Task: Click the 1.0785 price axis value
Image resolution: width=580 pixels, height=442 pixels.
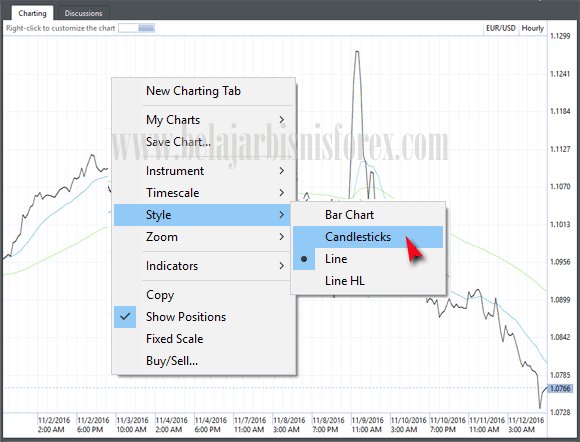Action: [x=560, y=375]
